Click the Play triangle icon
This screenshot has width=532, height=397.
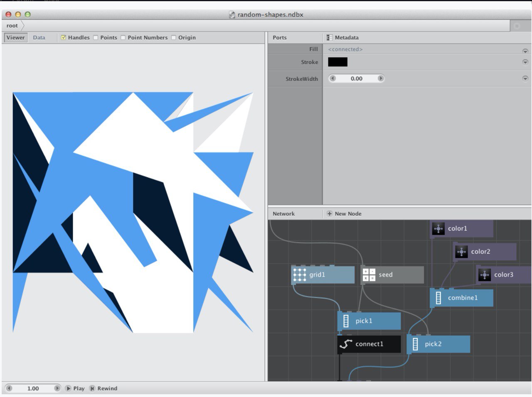pyautogui.click(x=68, y=388)
